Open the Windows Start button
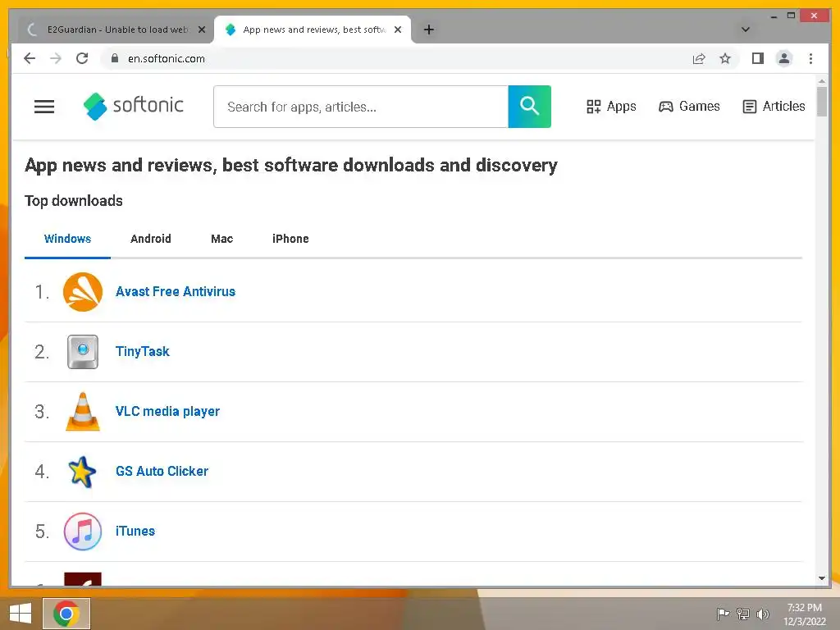Screen dimensions: 840x630 tap(21, 614)
